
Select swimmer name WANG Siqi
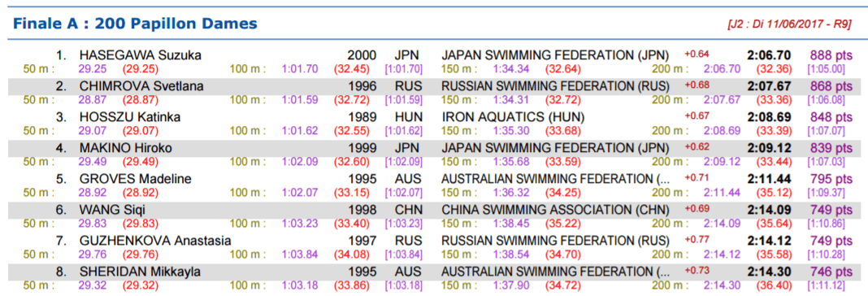click(112, 210)
